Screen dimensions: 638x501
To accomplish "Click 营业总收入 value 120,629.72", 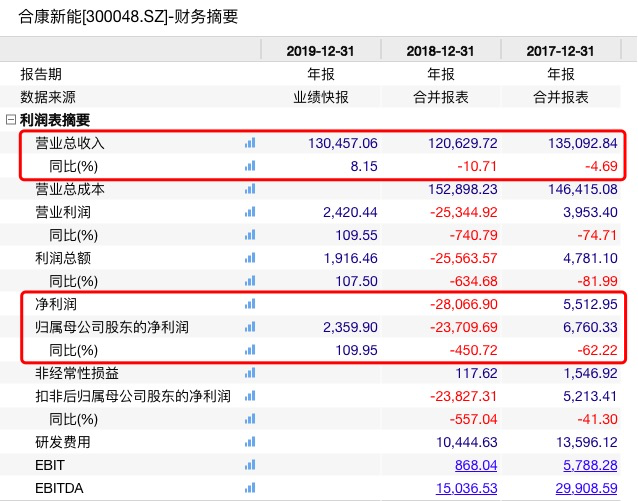I will [463, 143].
